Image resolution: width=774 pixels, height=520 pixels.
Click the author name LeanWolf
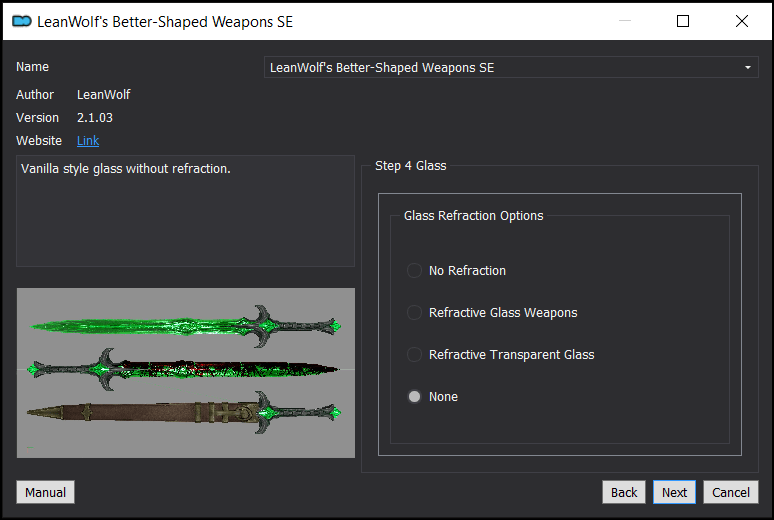[x=104, y=94]
